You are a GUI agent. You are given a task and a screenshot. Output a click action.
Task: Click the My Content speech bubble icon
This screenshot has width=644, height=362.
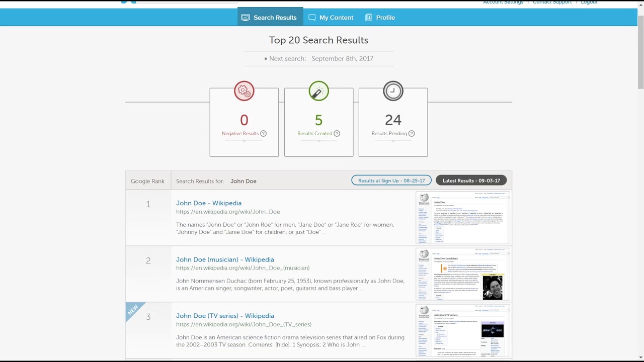312,18
